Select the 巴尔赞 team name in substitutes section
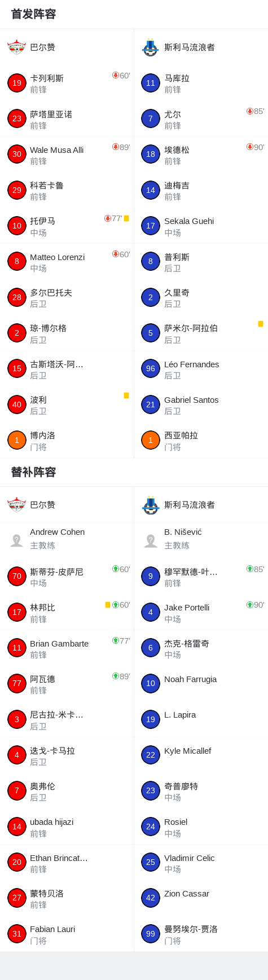The image size is (268, 980). (x=42, y=505)
